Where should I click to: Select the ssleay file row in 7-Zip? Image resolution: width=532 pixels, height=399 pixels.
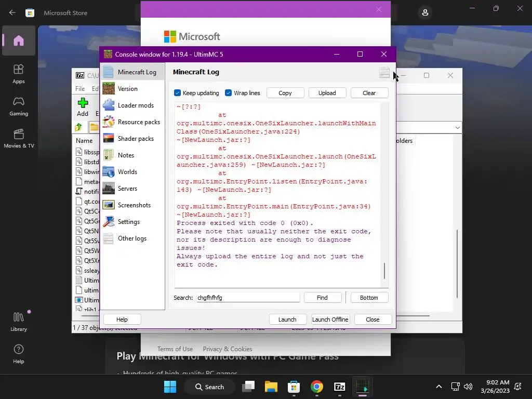coord(87,270)
